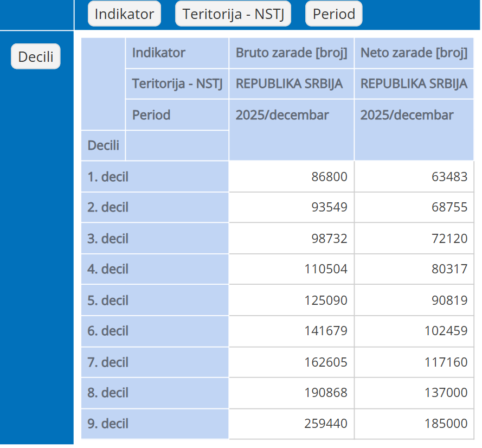Select the Bruto zarade [broj] column header
The height and width of the screenshot is (448, 482).
point(291,53)
